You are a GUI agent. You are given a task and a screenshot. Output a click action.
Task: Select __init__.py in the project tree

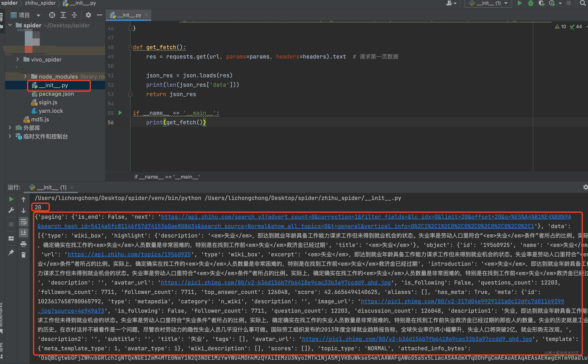coord(53,85)
